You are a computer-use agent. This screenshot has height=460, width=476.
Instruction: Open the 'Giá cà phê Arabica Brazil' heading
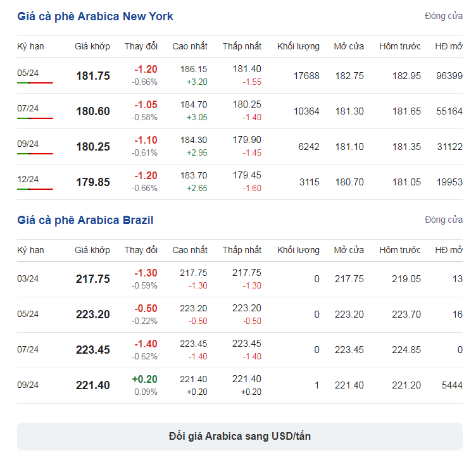click(85, 220)
